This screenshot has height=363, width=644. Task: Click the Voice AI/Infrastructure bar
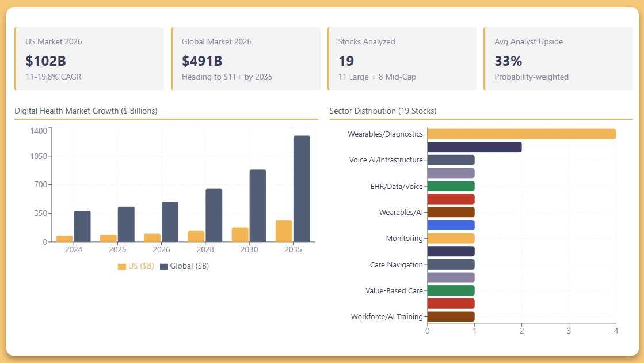point(451,160)
